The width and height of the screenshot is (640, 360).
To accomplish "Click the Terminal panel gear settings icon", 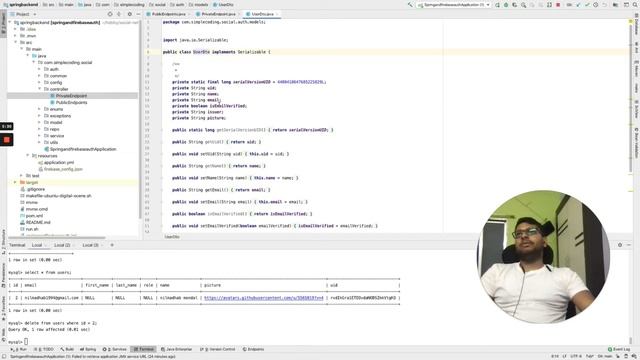I will (620, 245).
